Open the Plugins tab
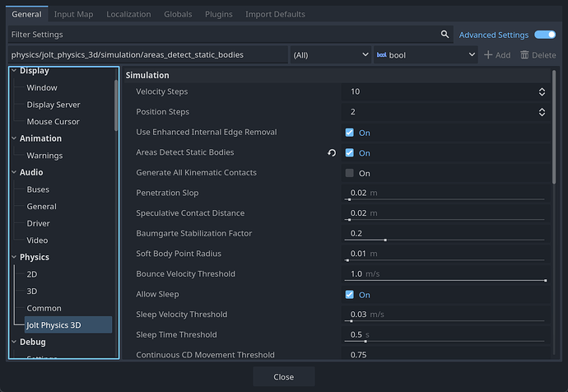This screenshot has width=568, height=392. (219, 14)
